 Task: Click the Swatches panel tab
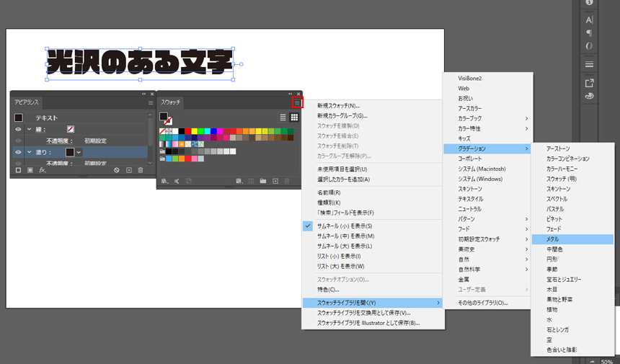click(x=170, y=102)
